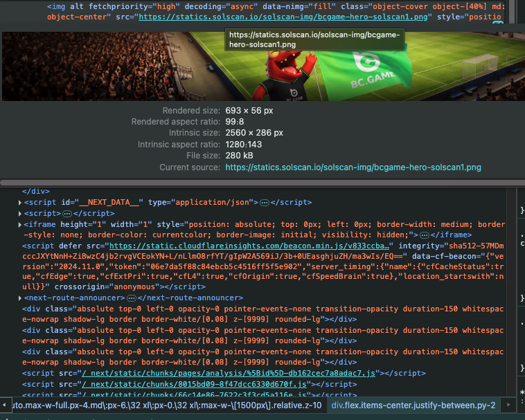Click ellipsis inside __NEXT_DATA__ script tag
The image size is (525, 420).
click(x=265, y=203)
